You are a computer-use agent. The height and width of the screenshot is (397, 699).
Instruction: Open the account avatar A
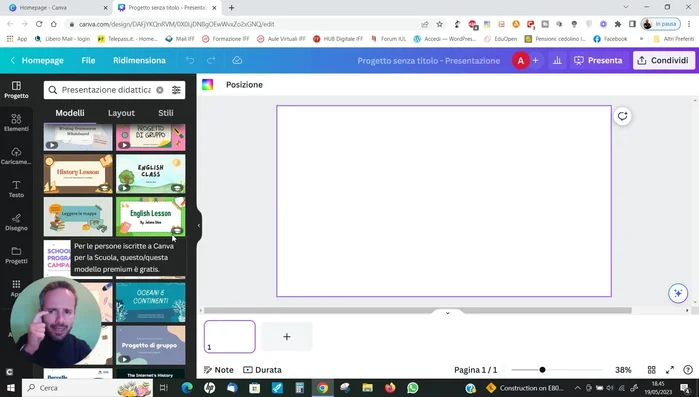[x=520, y=60]
